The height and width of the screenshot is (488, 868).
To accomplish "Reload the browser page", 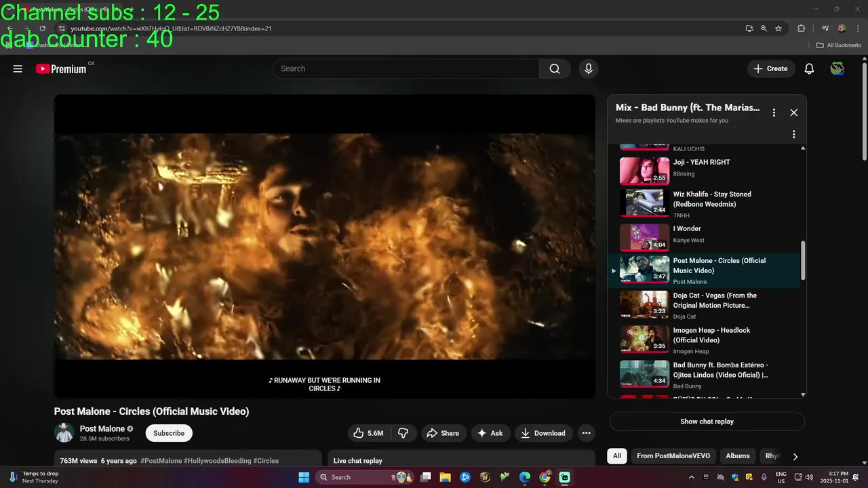I will point(42,28).
